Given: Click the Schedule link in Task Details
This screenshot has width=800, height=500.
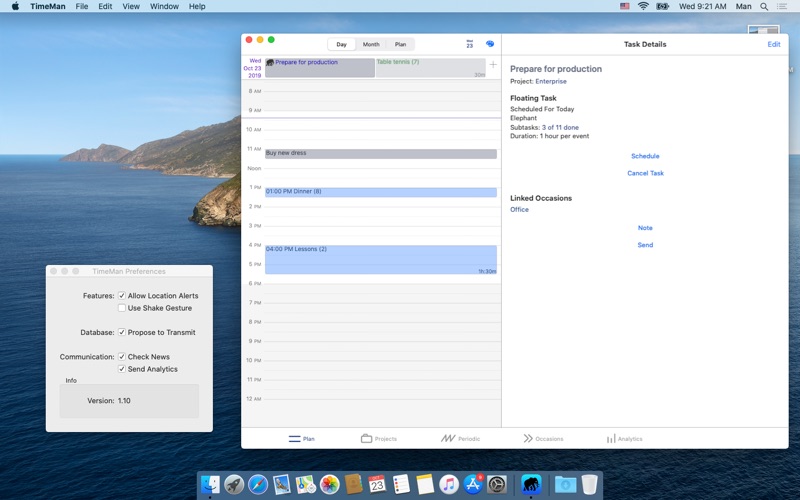Looking at the screenshot, I should click(645, 156).
